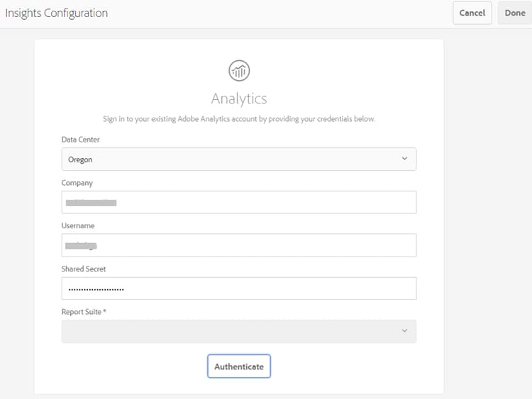Focus the Shared Secret password field
The image size is (532, 399).
point(239,288)
